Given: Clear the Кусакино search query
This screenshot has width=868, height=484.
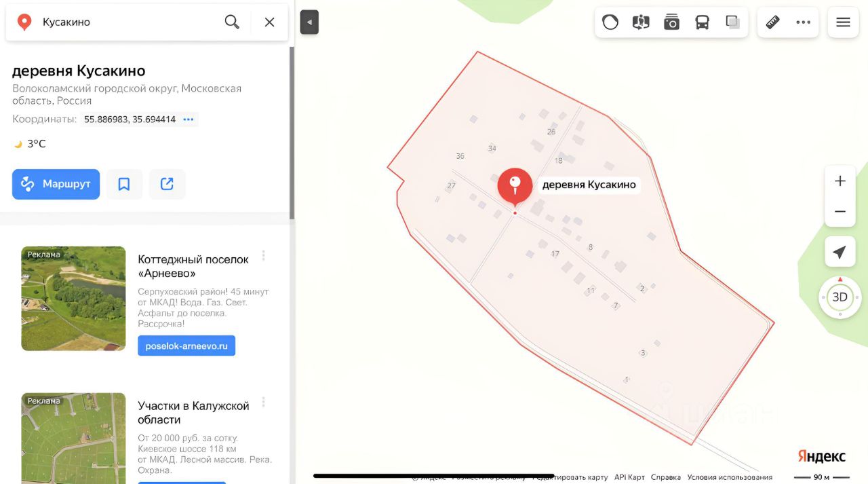Looking at the screenshot, I should (269, 22).
